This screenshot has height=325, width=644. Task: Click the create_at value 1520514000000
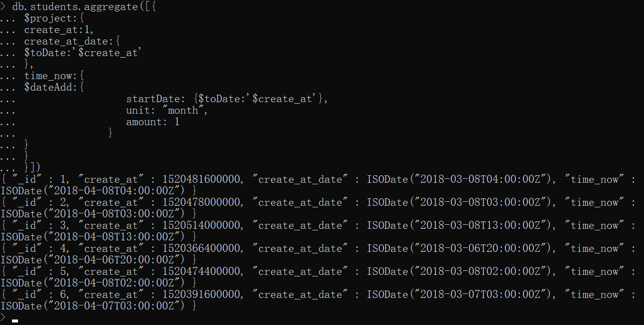coord(202,225)
